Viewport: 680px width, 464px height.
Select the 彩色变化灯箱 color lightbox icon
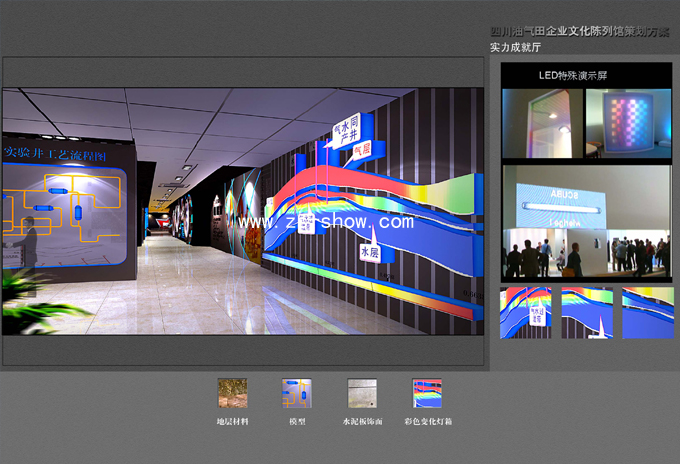[x=427, y=393]
